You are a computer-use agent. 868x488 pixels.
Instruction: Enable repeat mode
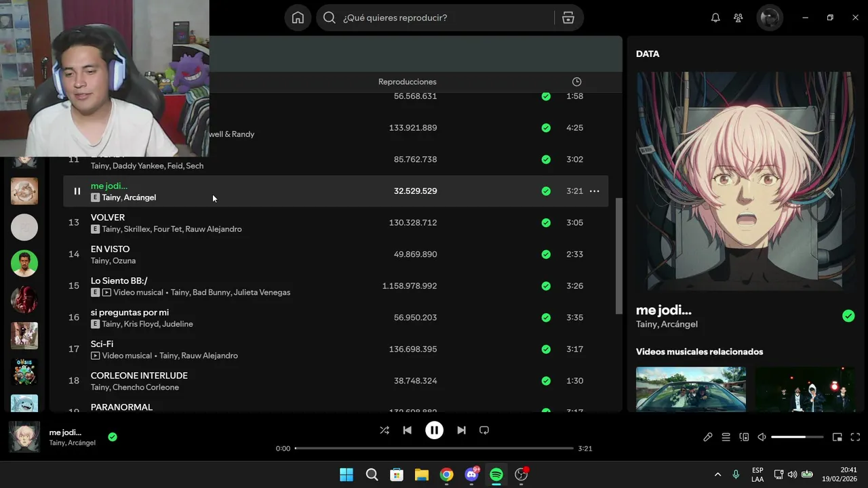point(484,430)
